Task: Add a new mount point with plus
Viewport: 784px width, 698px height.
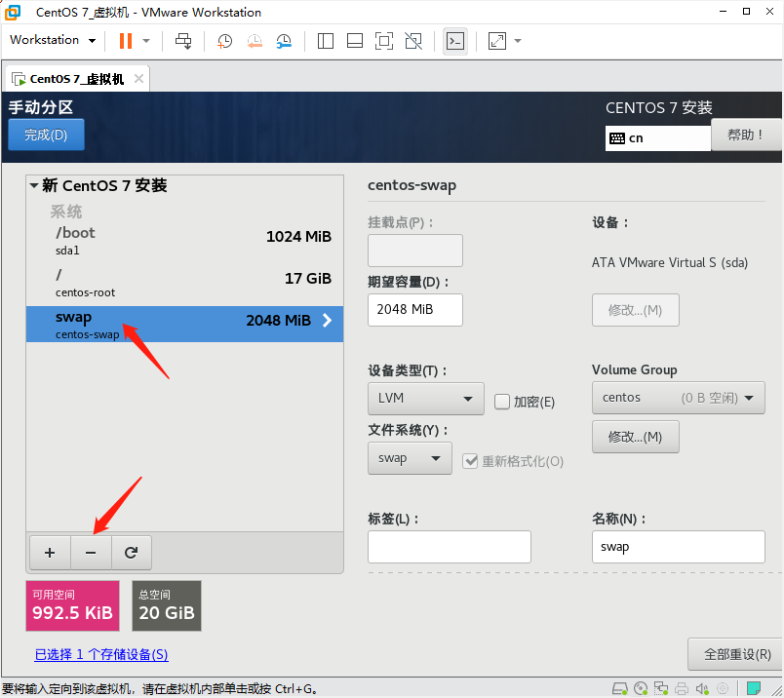Action: point(50,553)
